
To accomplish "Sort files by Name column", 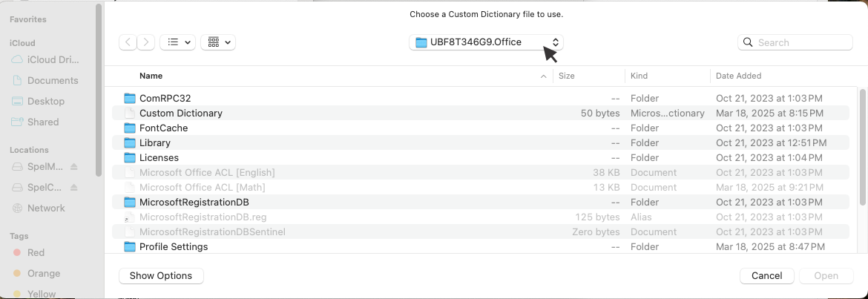I will 151,76.
